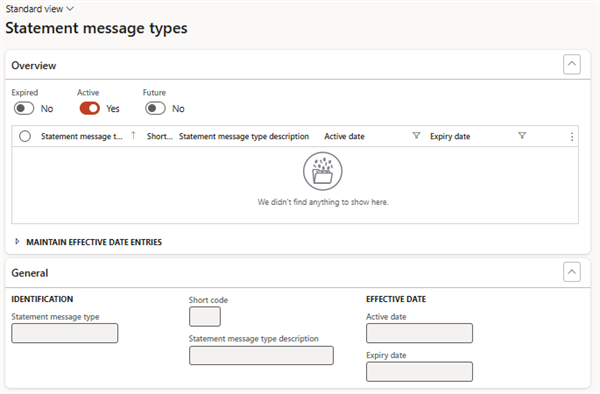Click the IDENTIFICATION group heading

pyautogui.click(x=42, y=299)
